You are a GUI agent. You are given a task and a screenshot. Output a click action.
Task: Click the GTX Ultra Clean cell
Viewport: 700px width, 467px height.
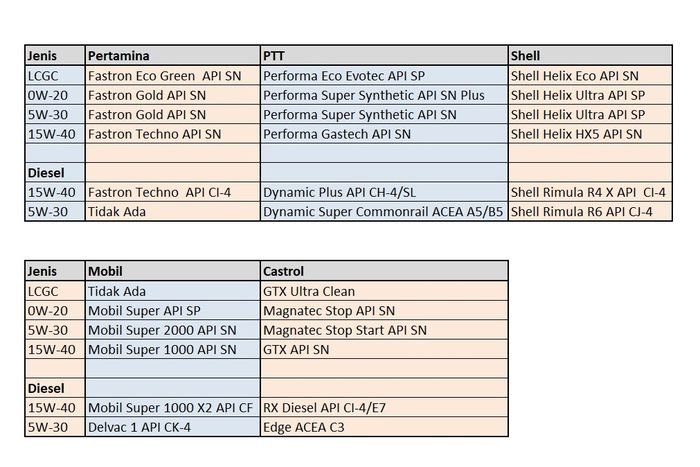(382, 291)
